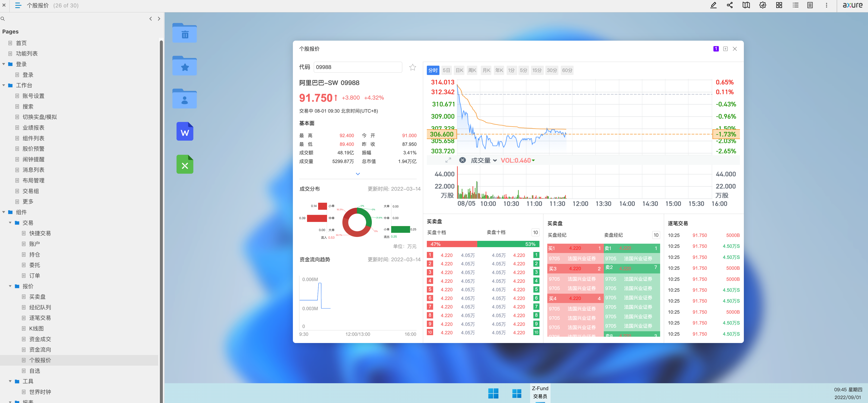This screenshot has height=403, width=868.
Task: Open the notes document icon in toolbar
Action: point(810,5)
